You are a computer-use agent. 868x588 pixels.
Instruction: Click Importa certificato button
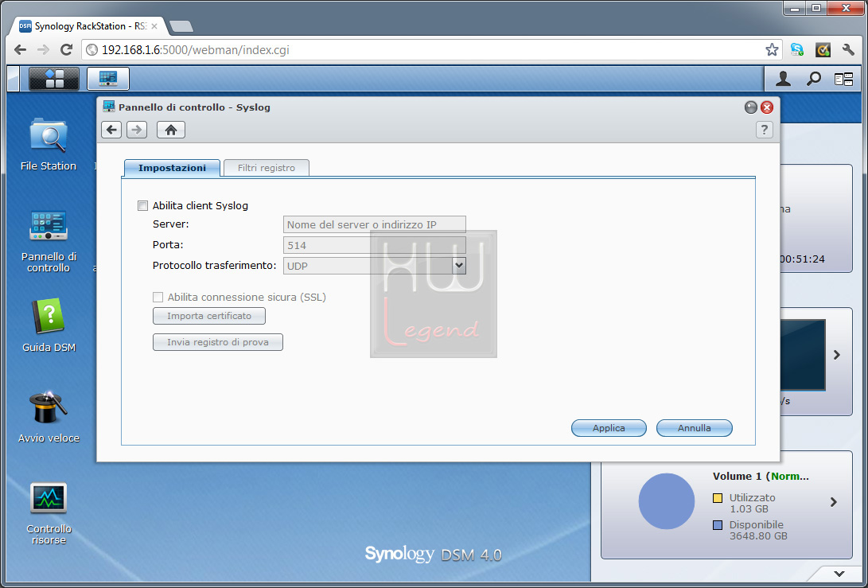coord(209,316)
